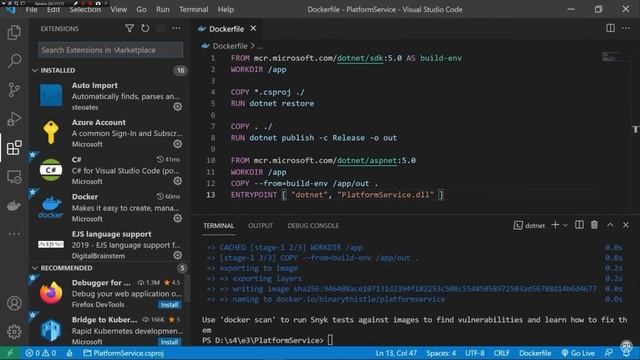Manage the Auto Import extension gear

pyautogui.click(x=178, y=107)
